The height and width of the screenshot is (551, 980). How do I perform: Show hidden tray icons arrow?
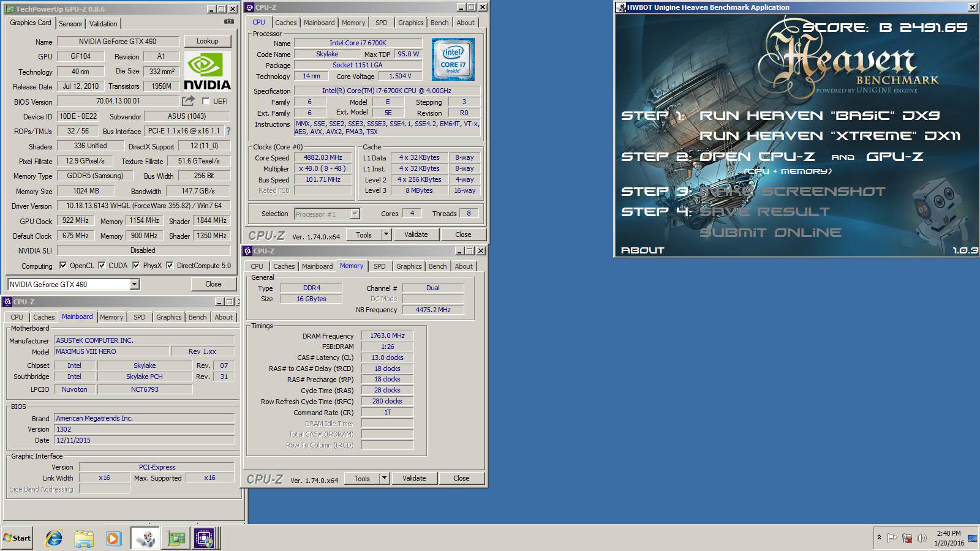(879, 538)
